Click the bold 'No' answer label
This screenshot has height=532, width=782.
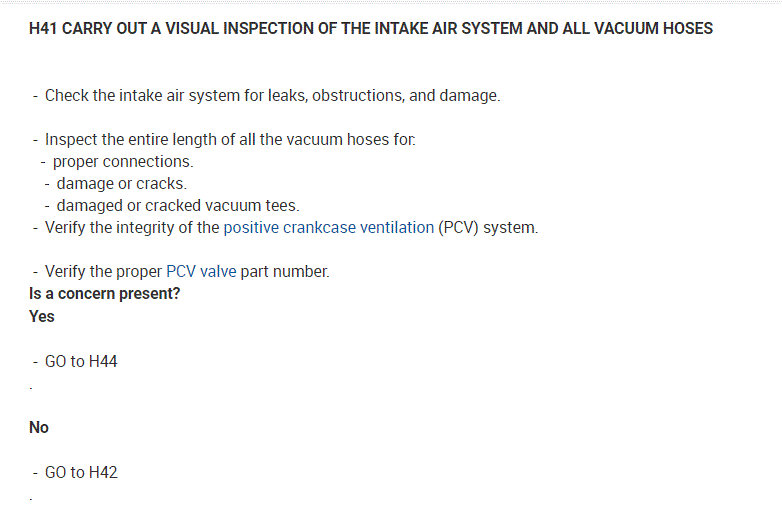(39, 427)
